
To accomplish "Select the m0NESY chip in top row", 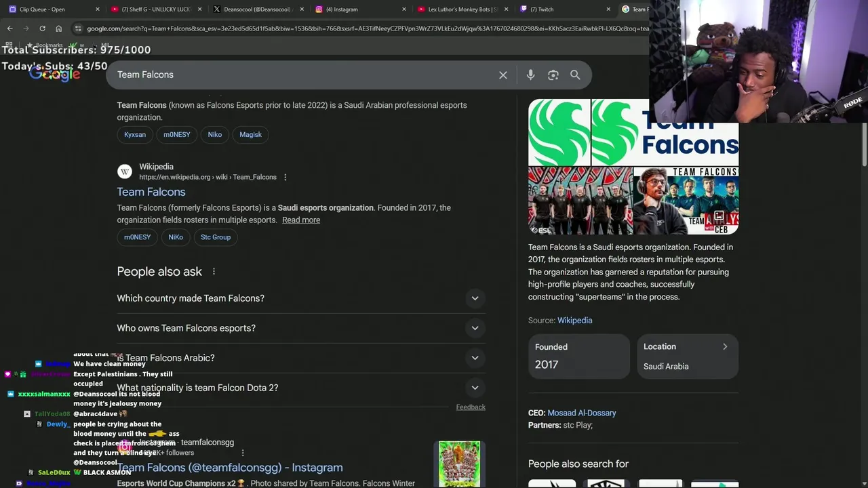I will coord(176,134).
